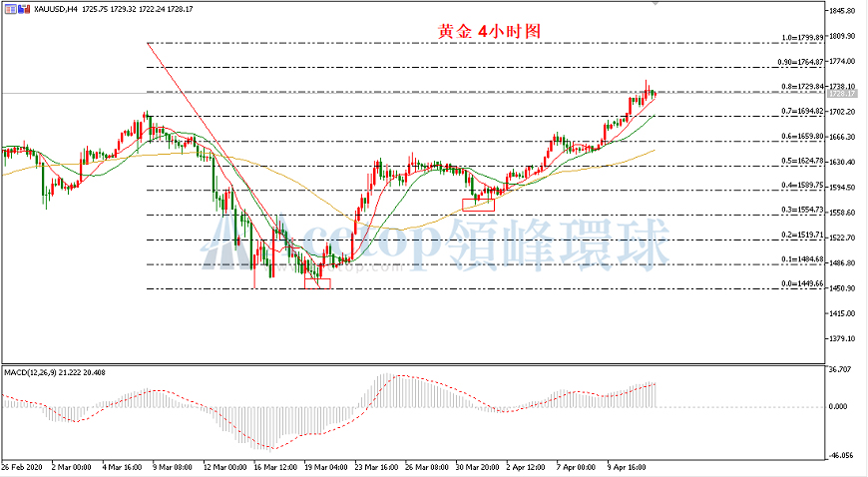Click the chart shift triangle marker at top
The width and height of the screenshot is (868, 477).
pos(655,3)
